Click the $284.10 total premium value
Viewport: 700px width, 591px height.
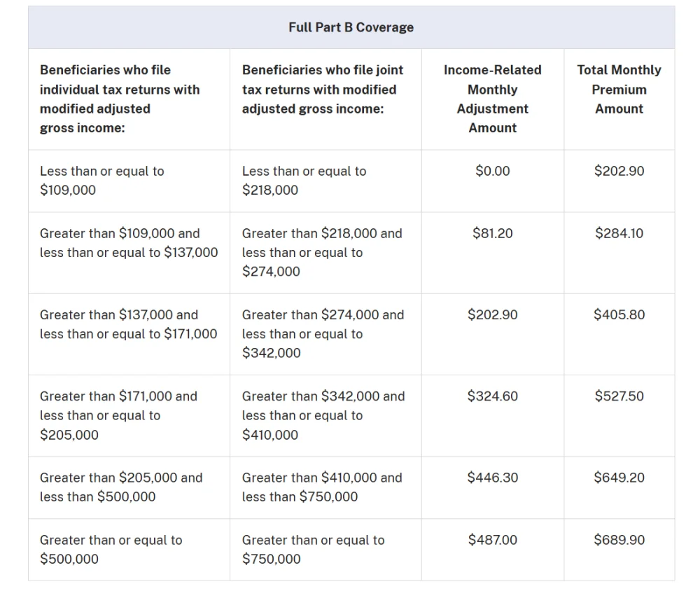point(619,233)
